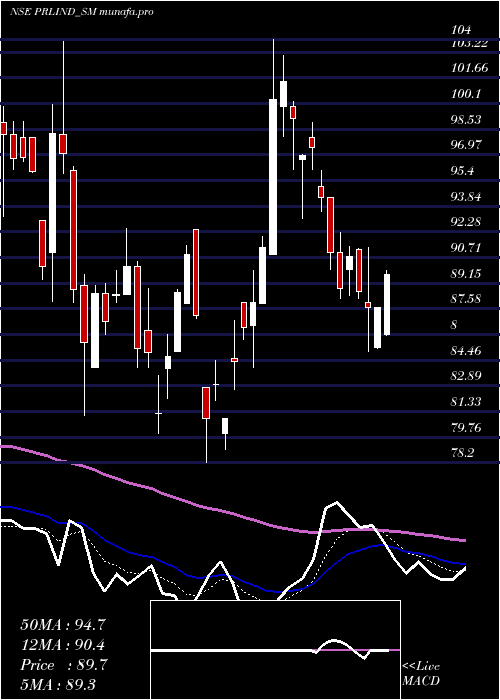Click the 101.66 price axis label
Screen dimensions: 500x700
[469, 69]
